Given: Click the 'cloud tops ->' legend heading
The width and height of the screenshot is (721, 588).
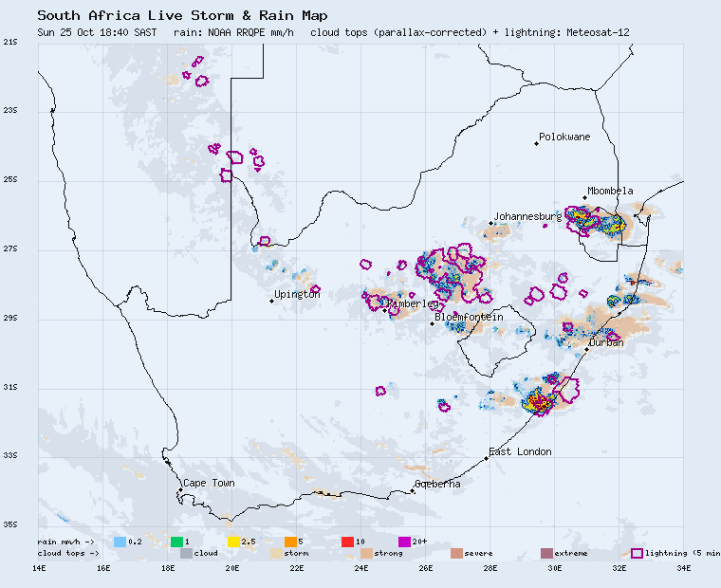Looking at the screenshot, I should coord(68,553).
